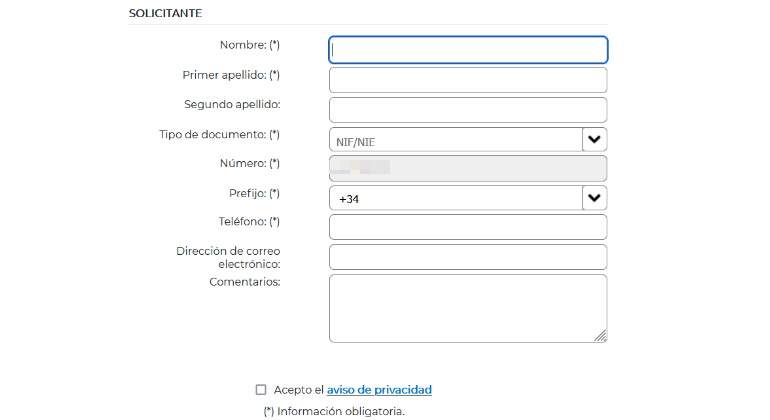Click the Teléfono label text
Screen dimensions: 770x420
(x=249, y=222)
